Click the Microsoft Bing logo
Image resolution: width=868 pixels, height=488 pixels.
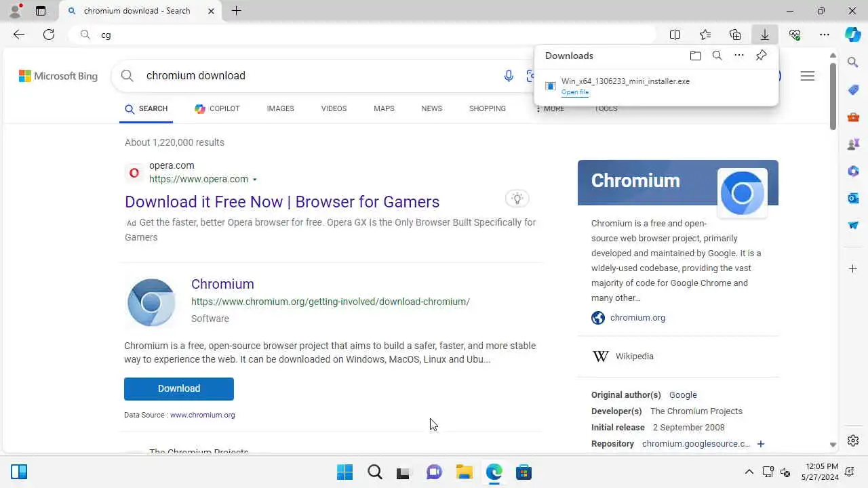[58, 76]
